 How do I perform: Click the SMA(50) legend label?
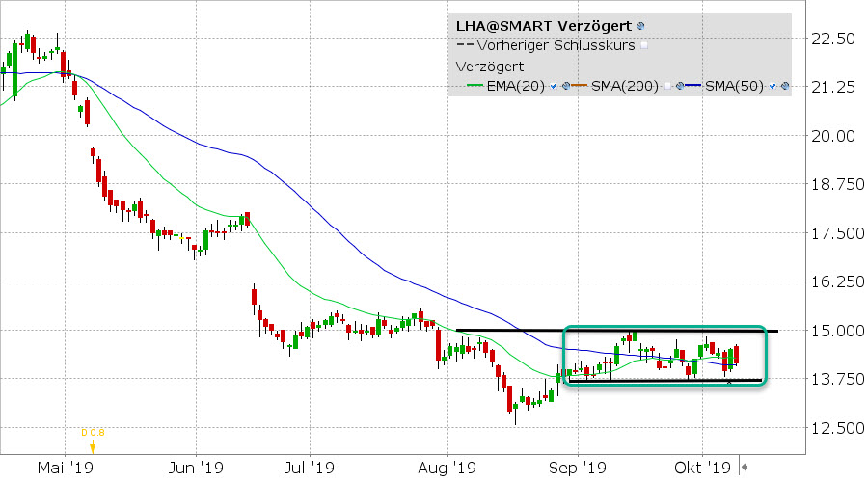pyautogui.click(x=734, y=86)
